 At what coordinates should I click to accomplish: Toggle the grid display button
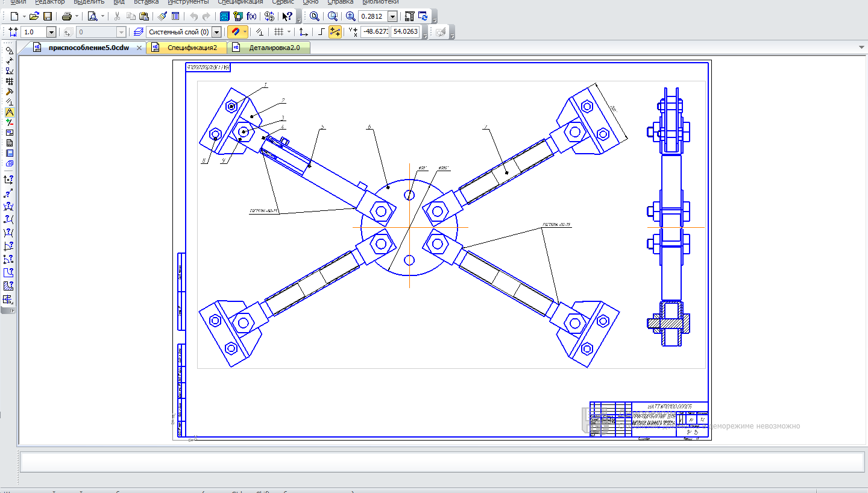pos(278,32)
